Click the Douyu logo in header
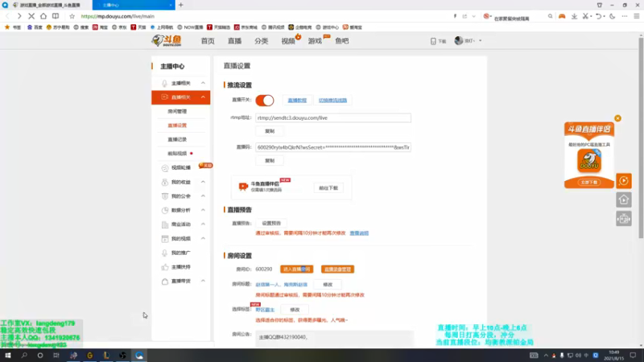The image size is (644, 362). pos(167,41)
